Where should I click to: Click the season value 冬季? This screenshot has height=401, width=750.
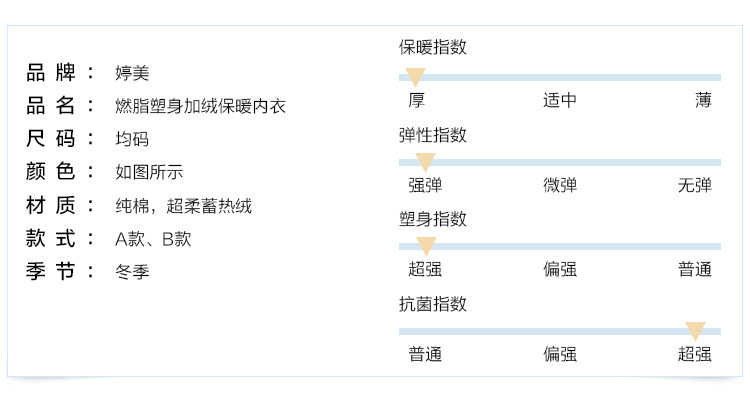tap(132, 272)
